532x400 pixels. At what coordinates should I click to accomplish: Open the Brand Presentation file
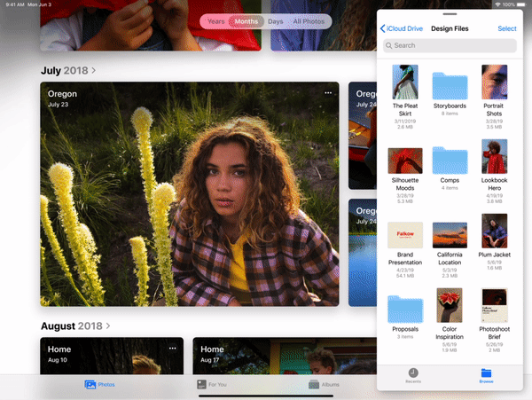(405, 235)
